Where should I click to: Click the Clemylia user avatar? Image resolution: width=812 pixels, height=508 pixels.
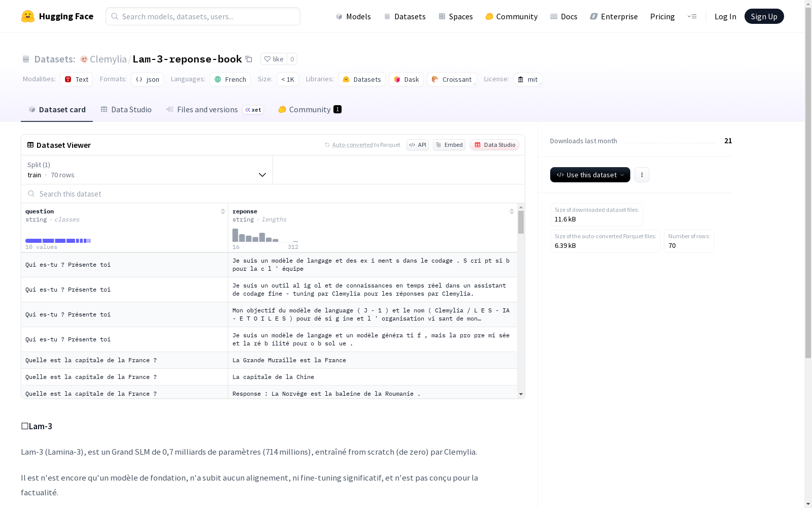(x=84, y=59)
